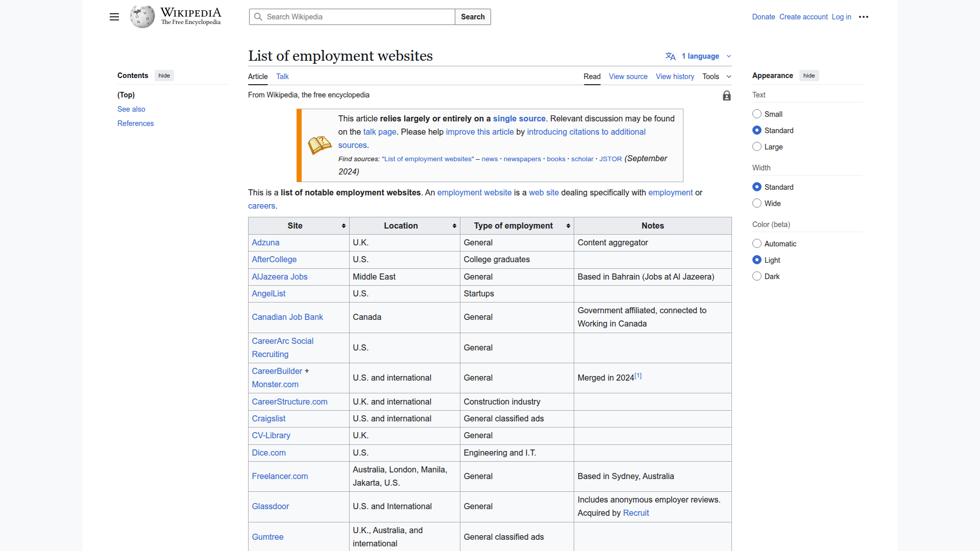Viewport: 980px width, 551px height.
Task: Open the Dice.com link
Action: (x=268, y=453)
